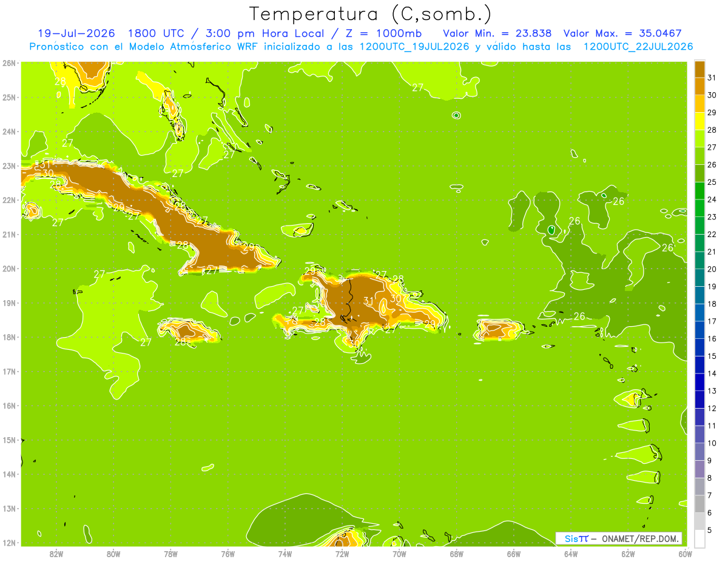
Task: Click the white bottom legend color band
Action: [x=699, y=538]
